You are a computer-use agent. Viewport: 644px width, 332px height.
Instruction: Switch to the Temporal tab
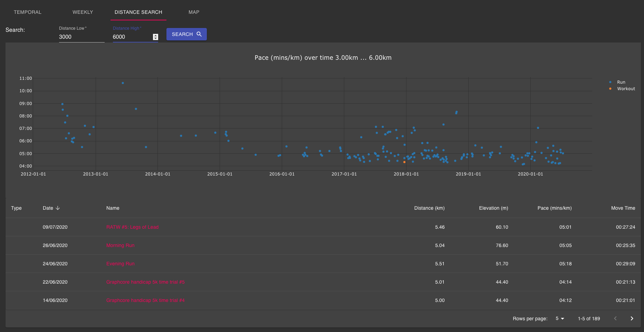pos(28,12)
